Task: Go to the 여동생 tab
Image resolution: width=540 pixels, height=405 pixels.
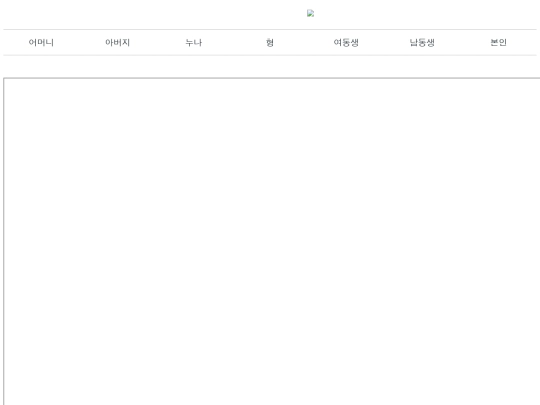Action: (346, 42)
